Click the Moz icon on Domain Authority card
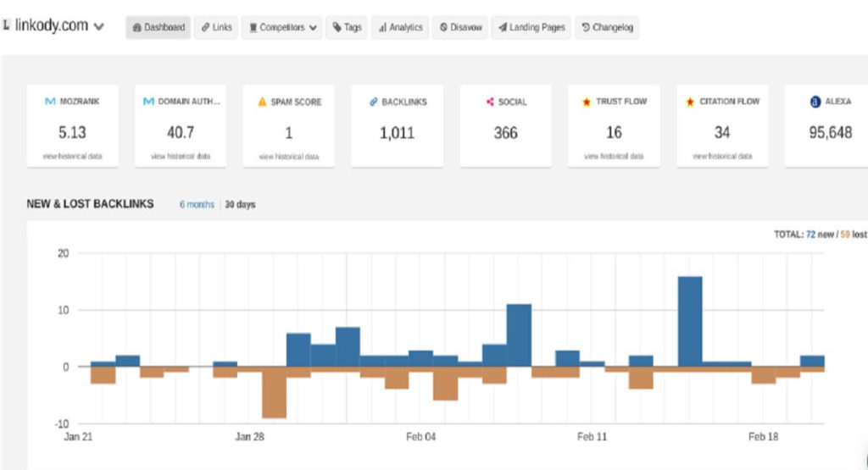 pos(148,101)
